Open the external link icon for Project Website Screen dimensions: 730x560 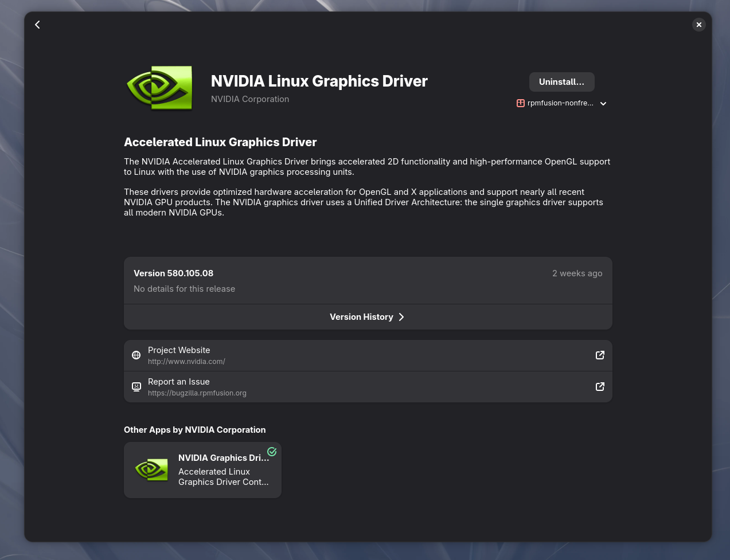point(600,355)
